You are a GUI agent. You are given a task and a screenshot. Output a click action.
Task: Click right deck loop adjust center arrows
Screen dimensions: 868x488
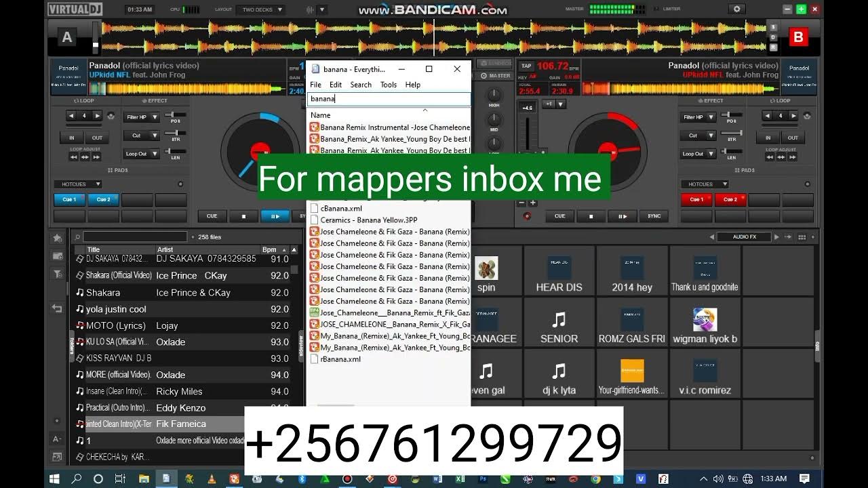click(781, 157)
